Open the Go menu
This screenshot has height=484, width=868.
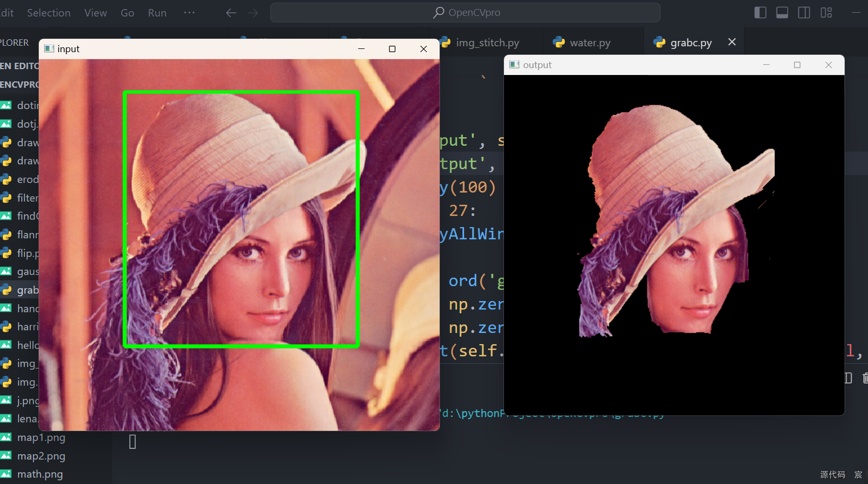127,13
